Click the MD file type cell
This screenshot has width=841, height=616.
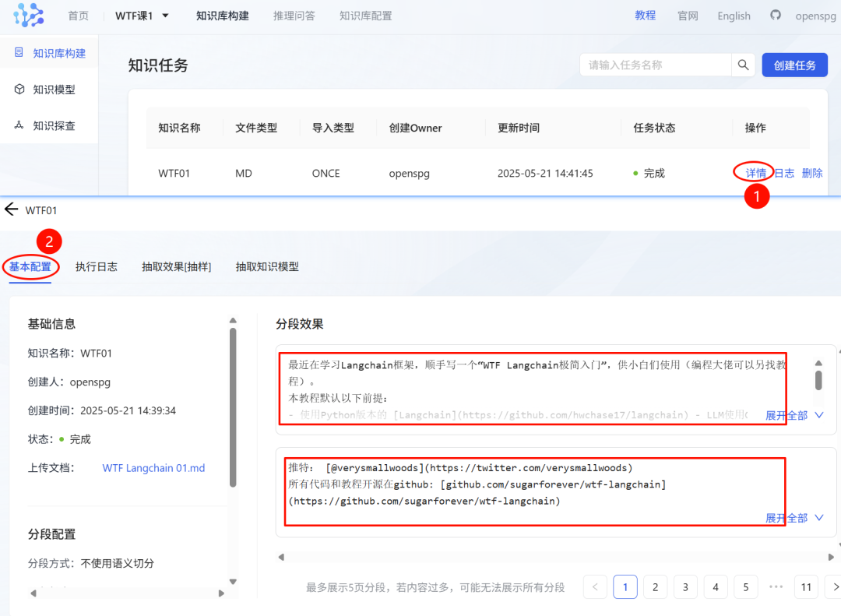[x=244, y=174]
